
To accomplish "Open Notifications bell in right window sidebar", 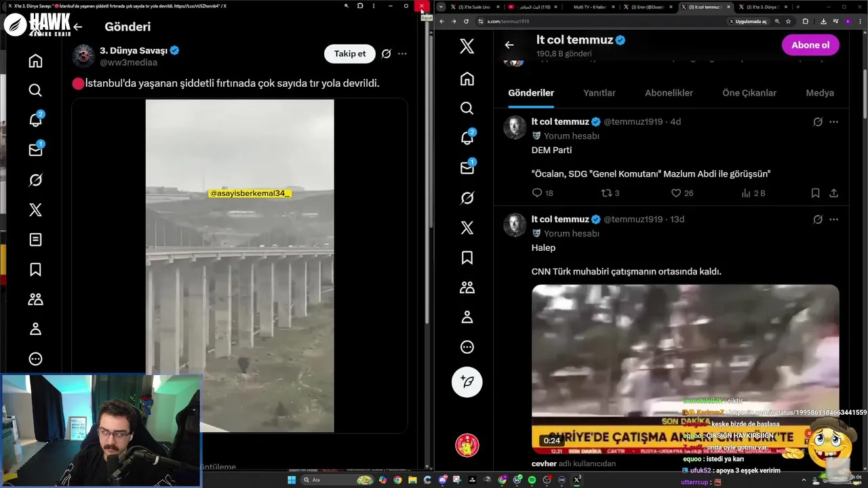I will pos(467,138).
